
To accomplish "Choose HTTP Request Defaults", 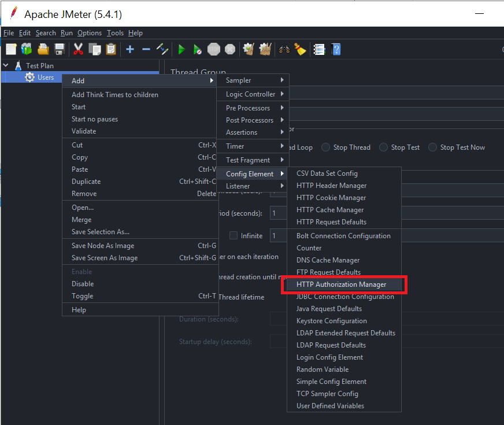I will click(x=344, y=222).
